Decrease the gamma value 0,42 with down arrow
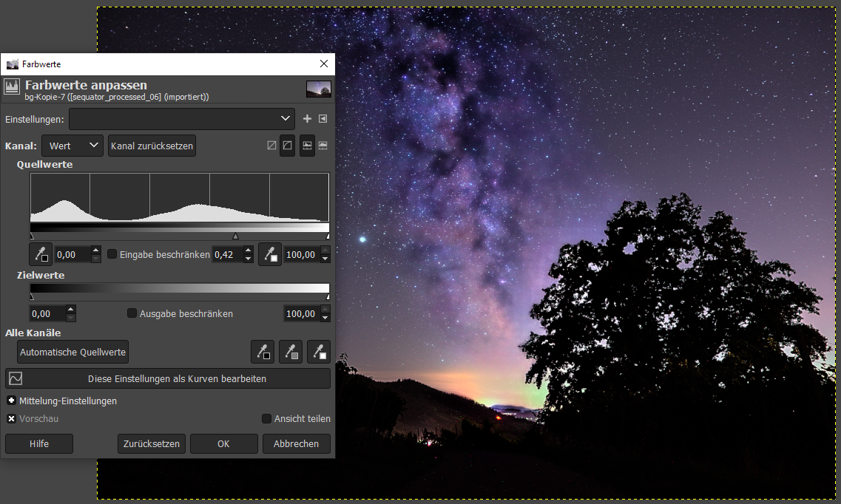This screenshot has width=841, height=504. [248, 259]
